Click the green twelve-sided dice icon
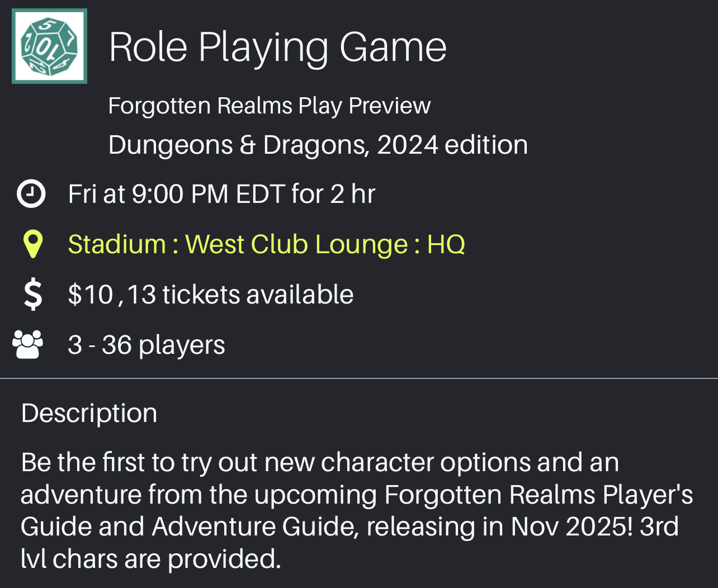 49,46
